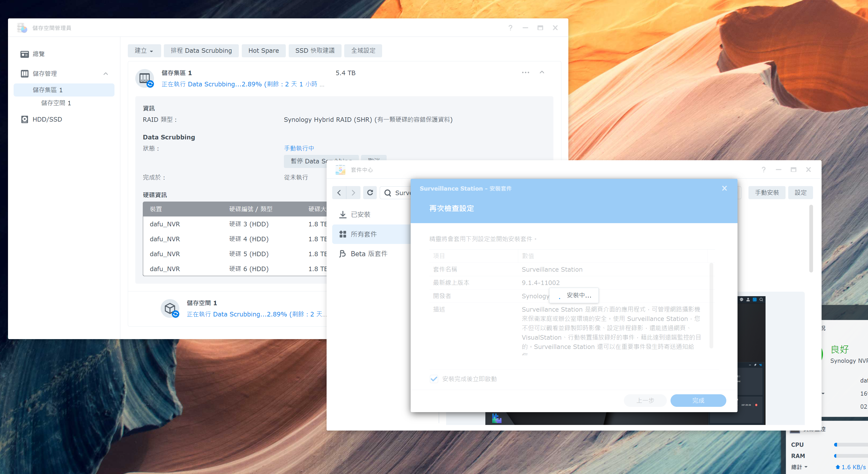This screenshot has width=868, height=474.
Task: Click the storage pool 1 icon
Action: 145,78
